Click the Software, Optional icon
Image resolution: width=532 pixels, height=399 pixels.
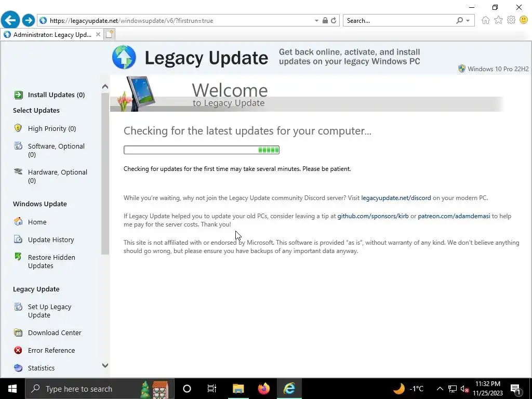point(18,146)
